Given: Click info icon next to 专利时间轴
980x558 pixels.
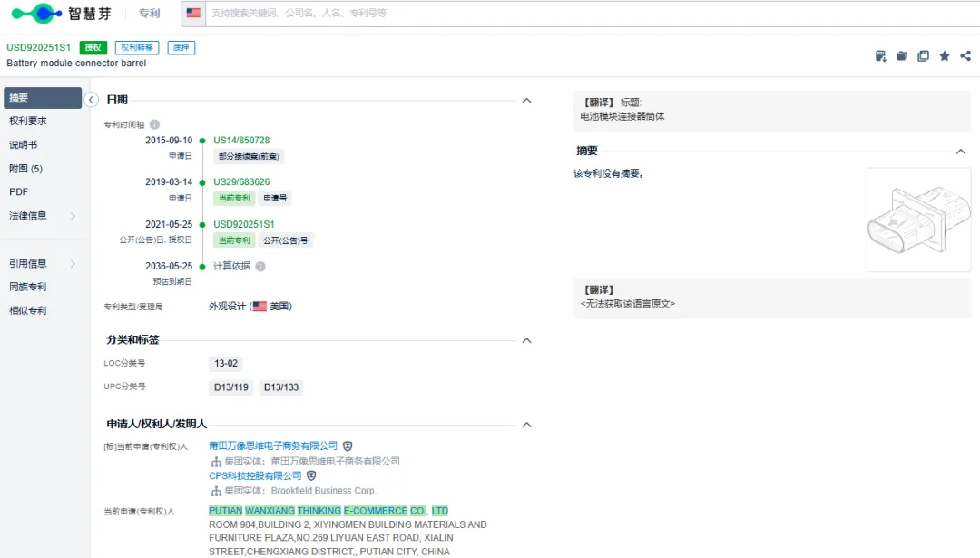Looking at the screenshot, I should click(154, 124).
